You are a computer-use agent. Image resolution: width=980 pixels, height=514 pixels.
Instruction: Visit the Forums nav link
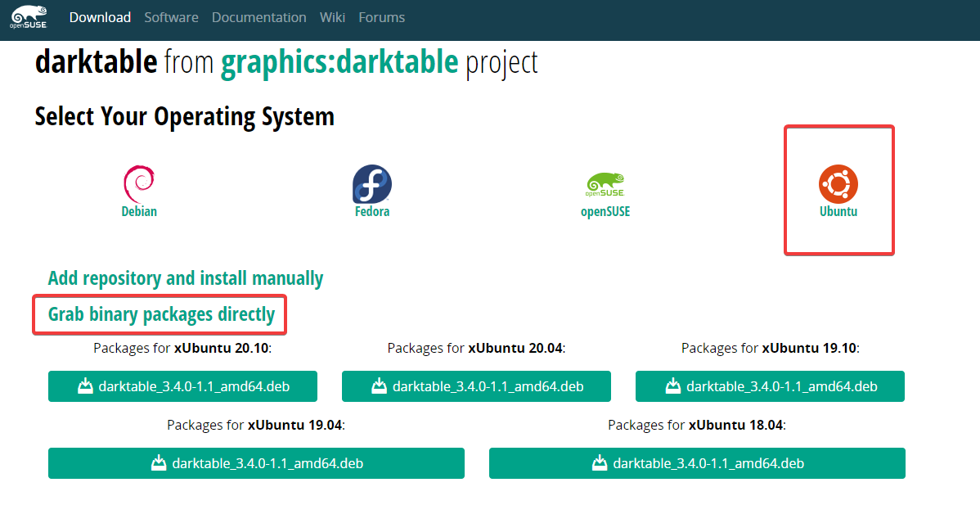(x=382, y=17)
